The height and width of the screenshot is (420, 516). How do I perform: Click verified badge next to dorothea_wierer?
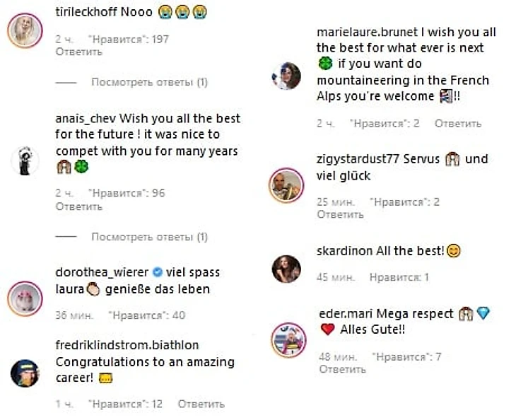pos(158,273)
